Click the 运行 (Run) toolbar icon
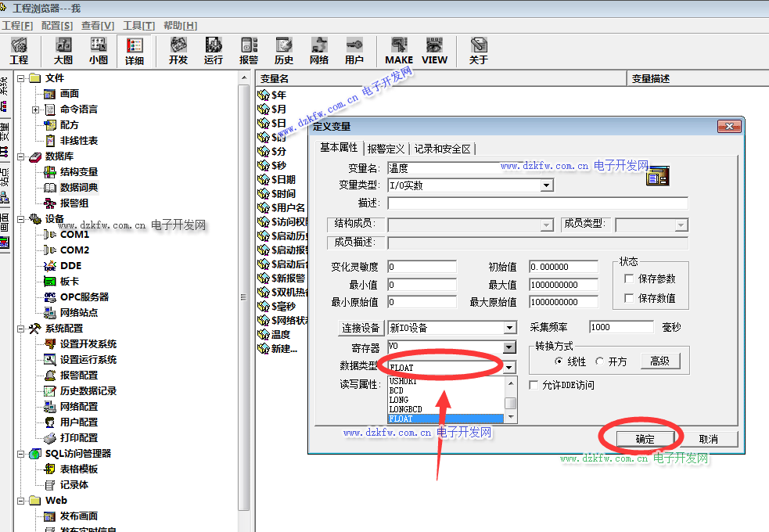The height and width of the screenshot is (532, 769). 214,50
